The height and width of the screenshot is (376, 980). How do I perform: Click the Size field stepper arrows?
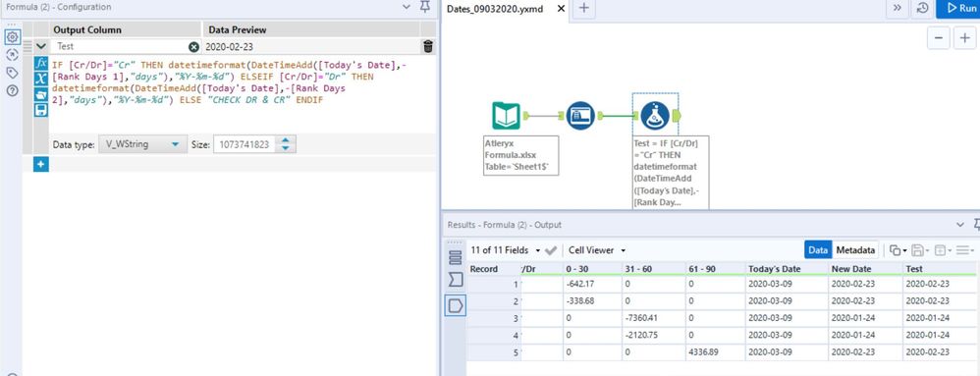click(x=286, y=144)
